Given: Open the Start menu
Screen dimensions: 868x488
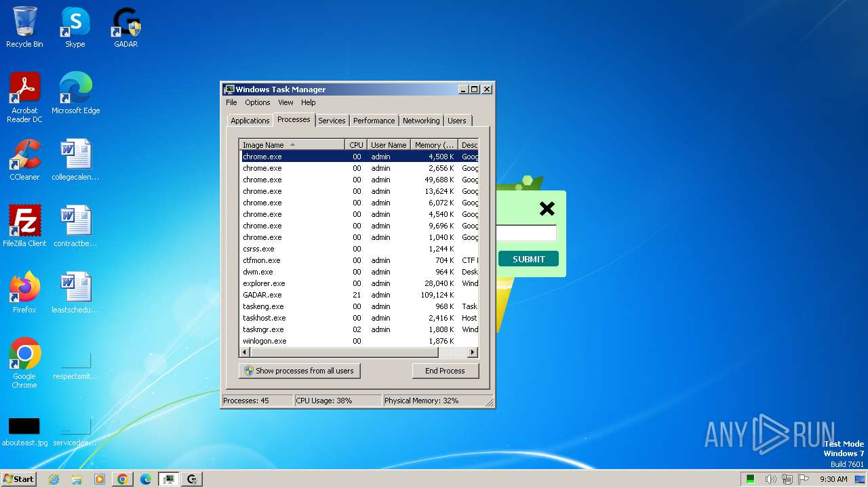Looking at the screenshot, I should 18,479.
